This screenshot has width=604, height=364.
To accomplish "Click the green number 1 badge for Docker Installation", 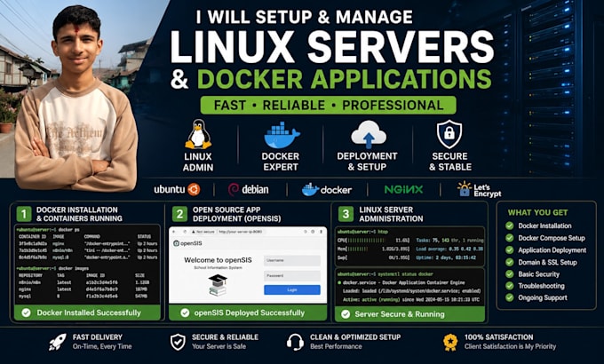I will pyautogui.click(x=24, y=214).
